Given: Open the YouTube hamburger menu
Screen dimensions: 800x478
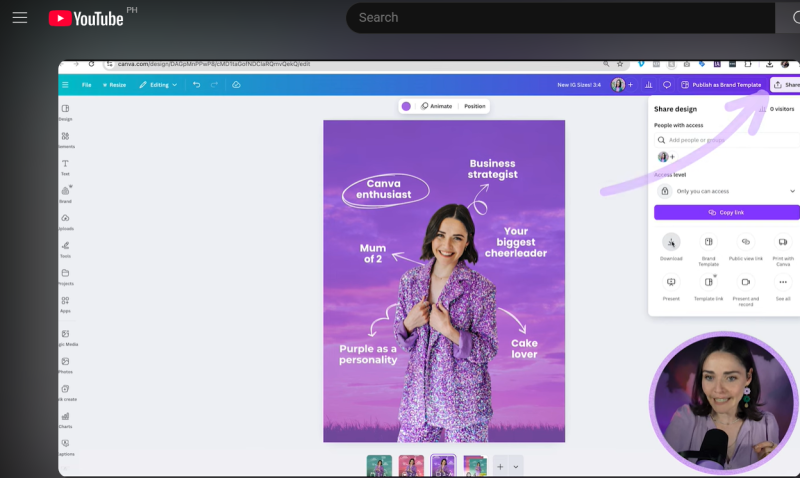Looking at the screenshot, I should pos(20,18).
